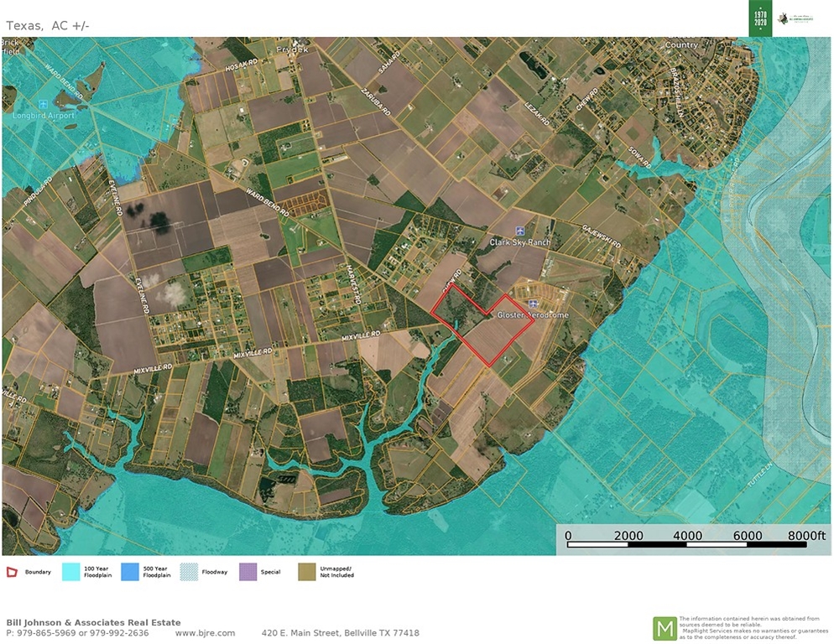Click the red Boundary legend symbol

[x=12, y=573]
